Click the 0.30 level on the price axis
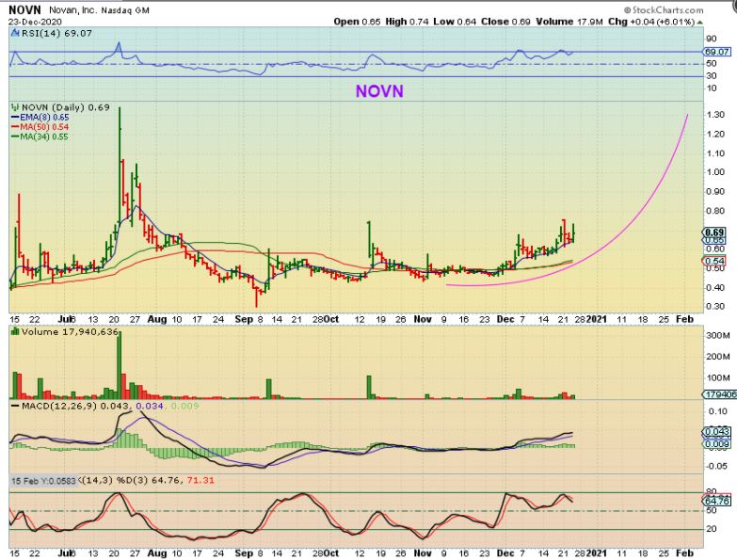This screenshot has width=737, height=560. pyautogui.click(x=715, y=306)
